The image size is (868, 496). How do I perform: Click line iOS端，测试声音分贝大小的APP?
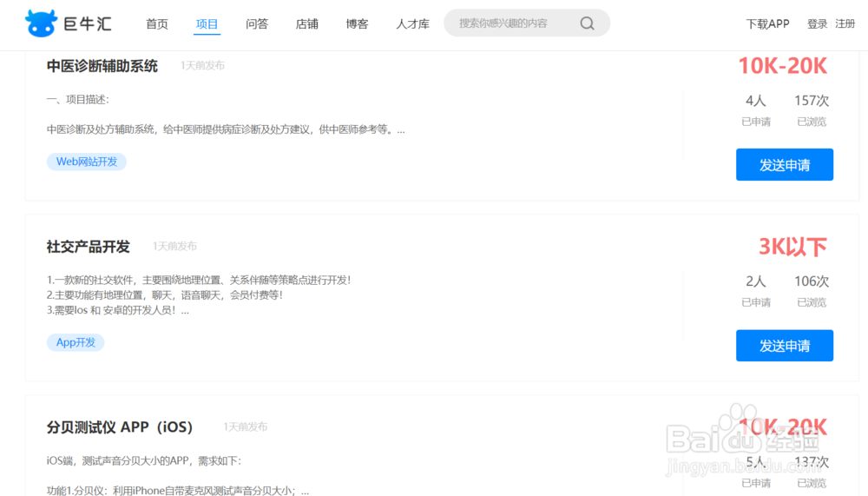pyautogui.click(x=144, y=461)
